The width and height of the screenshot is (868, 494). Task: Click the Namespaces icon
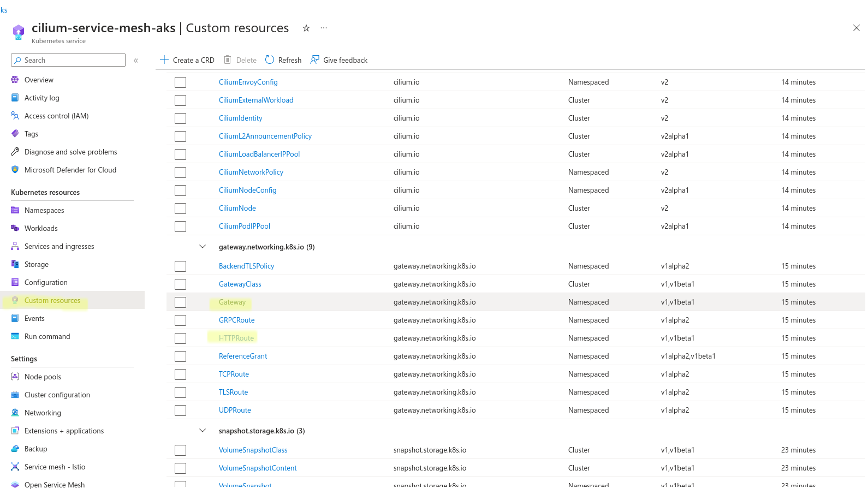click(15, 210)
